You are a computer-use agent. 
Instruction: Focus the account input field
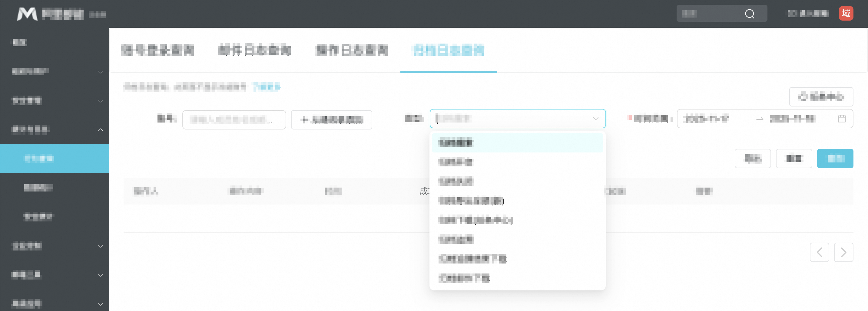click(234, 120)
